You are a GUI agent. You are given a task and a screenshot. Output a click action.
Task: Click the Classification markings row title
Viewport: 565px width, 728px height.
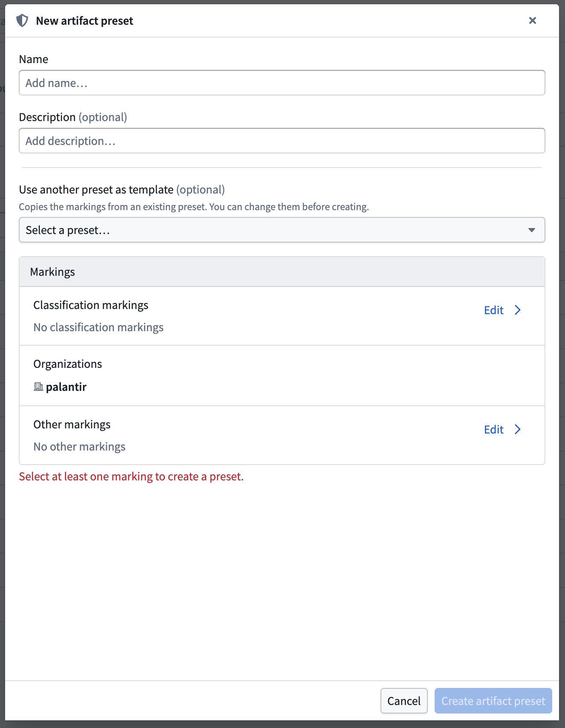[x=91, y=305]
